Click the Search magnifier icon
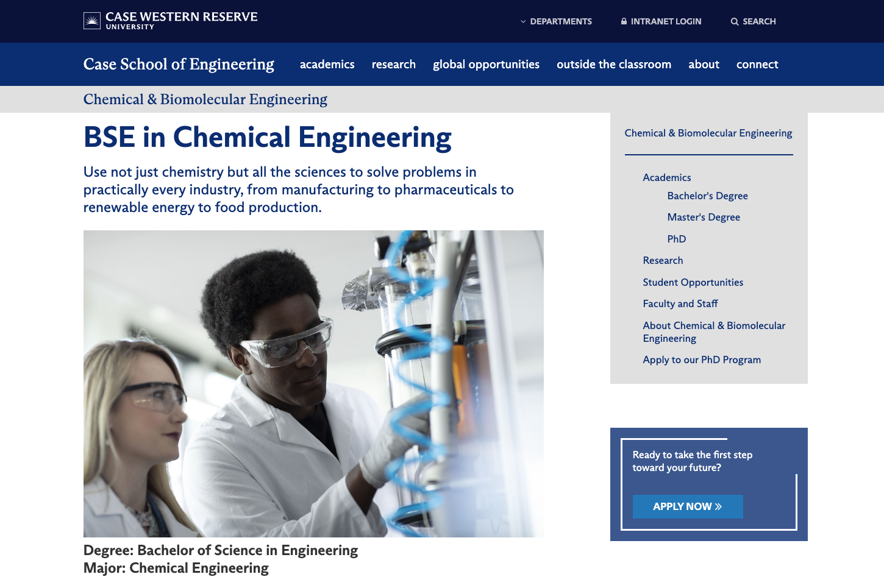Viewport: 884px width, 588px height. click(735, 21)
